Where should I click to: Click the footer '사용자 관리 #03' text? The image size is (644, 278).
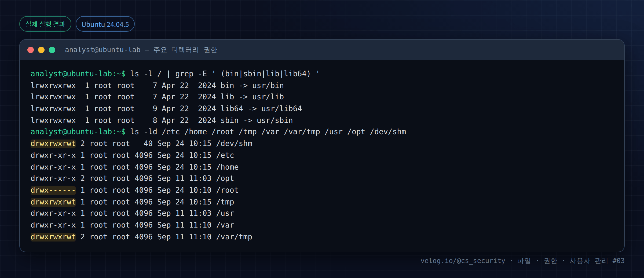[597, 261]
